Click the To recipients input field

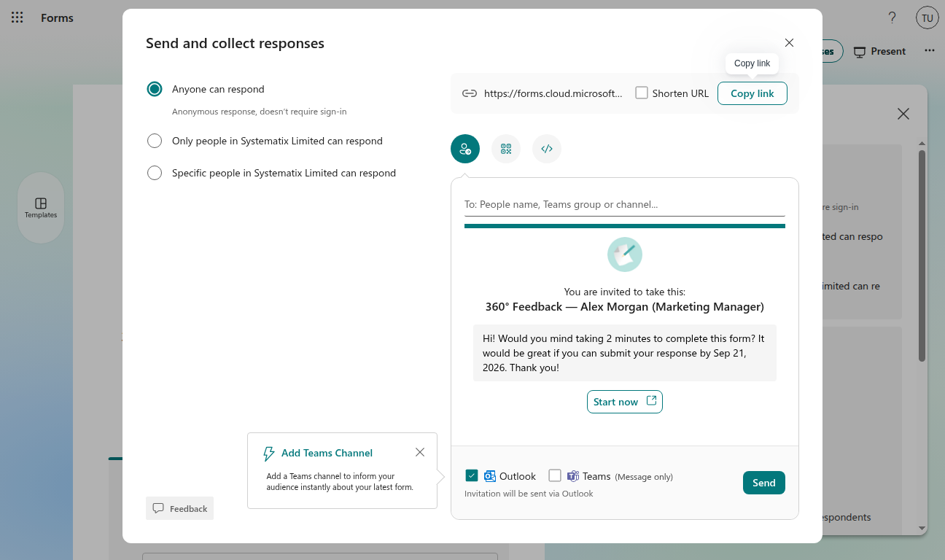pos(625,204)
